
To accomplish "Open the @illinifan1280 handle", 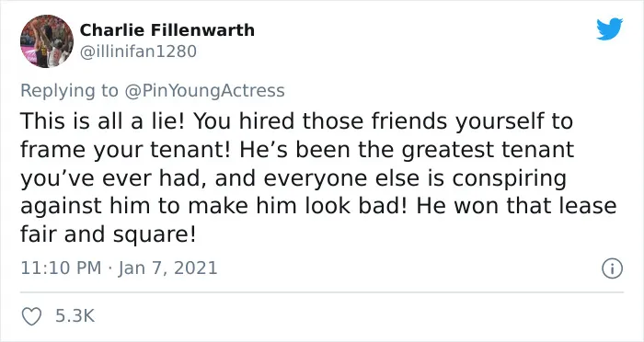I will click(138, 51).
